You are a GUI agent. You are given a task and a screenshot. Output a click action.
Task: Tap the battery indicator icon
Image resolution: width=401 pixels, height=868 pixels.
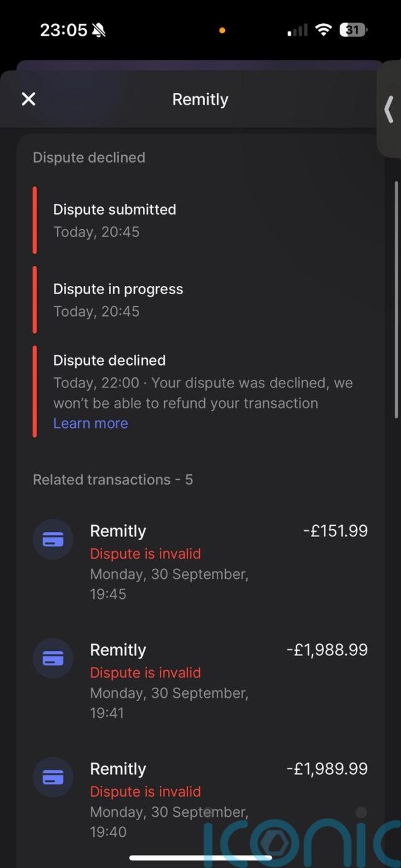(353, 29)
